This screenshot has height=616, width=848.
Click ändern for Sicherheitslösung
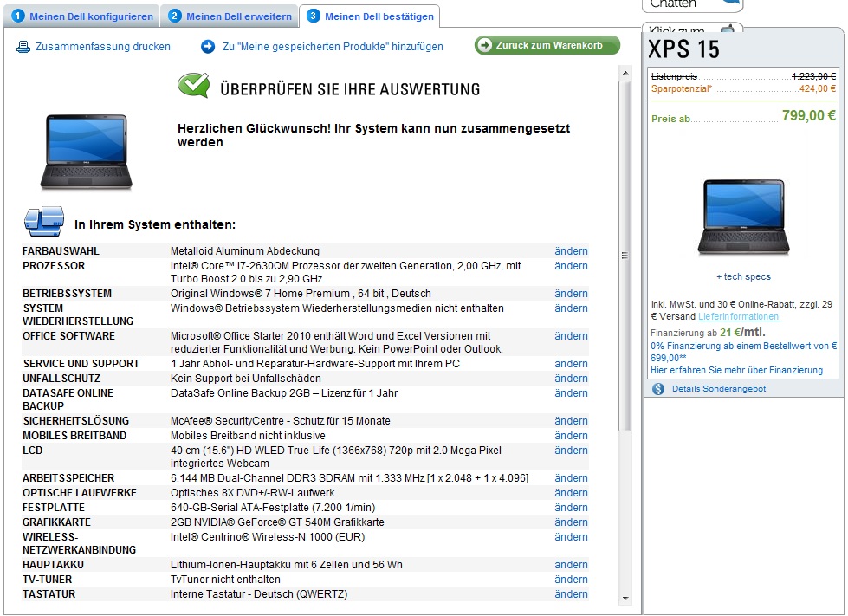tap(571, 421)
